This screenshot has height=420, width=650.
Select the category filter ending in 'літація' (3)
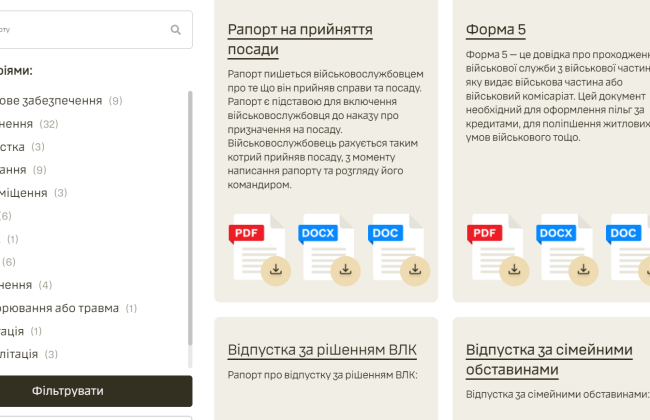(29, 354)
